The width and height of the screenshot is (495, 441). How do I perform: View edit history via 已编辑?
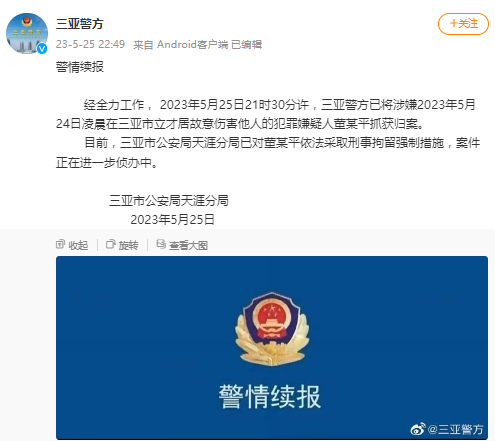[x=247, y=44]
